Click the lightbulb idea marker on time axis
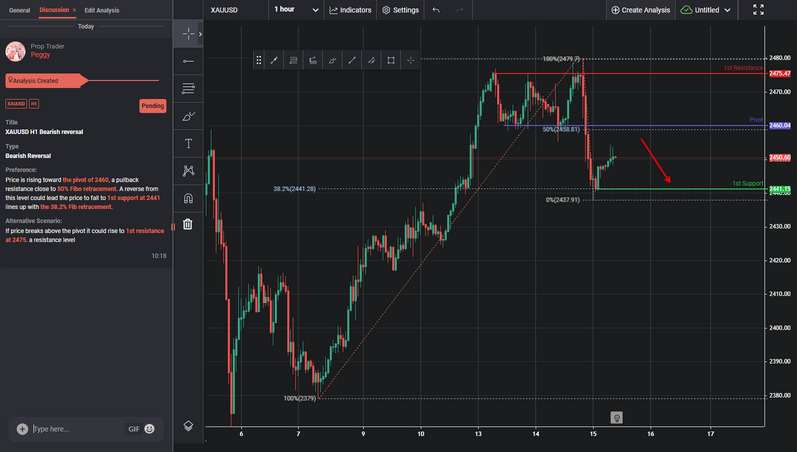Viewport: 798px width, 452px height. (616, 418)
